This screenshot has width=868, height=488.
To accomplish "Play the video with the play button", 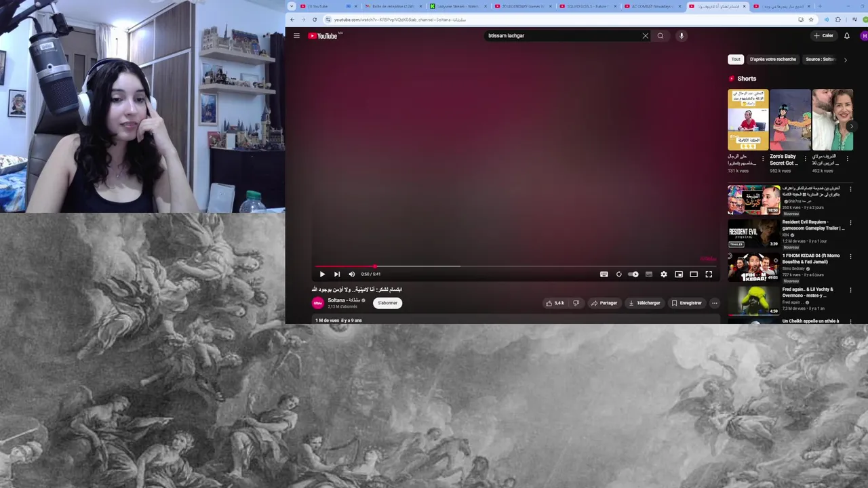I will coord(322,274).
